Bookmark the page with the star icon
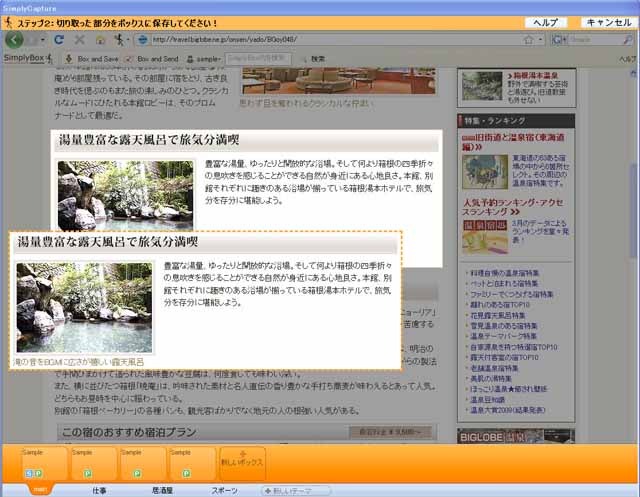 [529, 40]
